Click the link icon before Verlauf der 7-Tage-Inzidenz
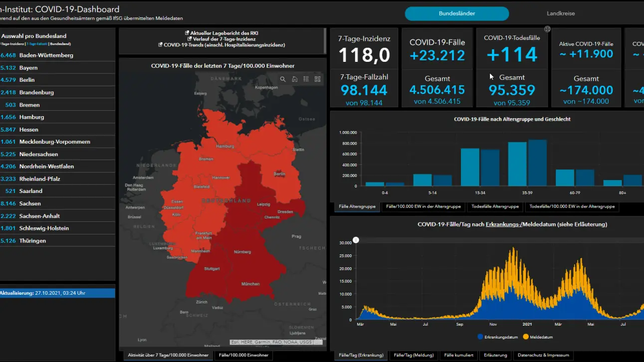The height and width of the screenshot is (362, 644). pos(190,39)
